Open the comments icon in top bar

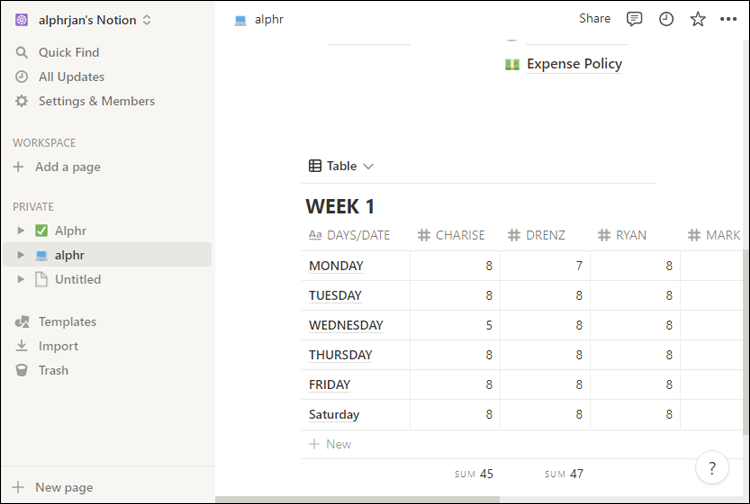click(634, 19)
